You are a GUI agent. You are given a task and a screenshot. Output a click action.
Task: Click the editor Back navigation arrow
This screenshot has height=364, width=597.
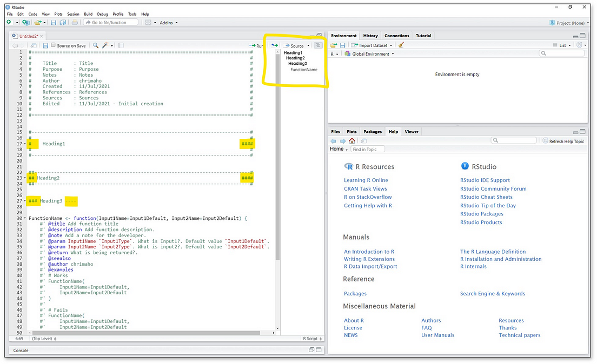tap(15, 46)
